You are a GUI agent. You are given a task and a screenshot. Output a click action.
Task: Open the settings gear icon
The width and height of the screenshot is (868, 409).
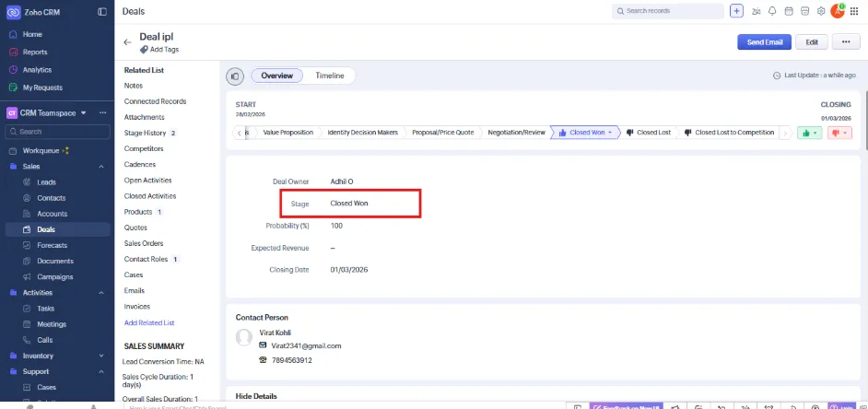point(821,11)
